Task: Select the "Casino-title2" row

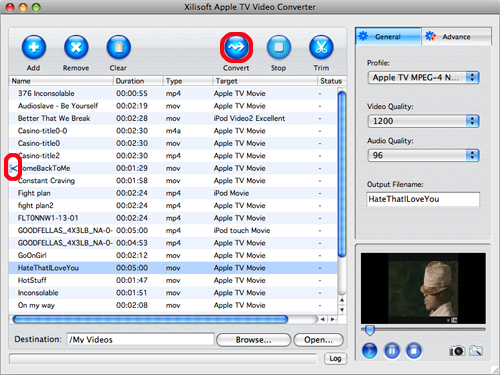Action: (173, 156)
